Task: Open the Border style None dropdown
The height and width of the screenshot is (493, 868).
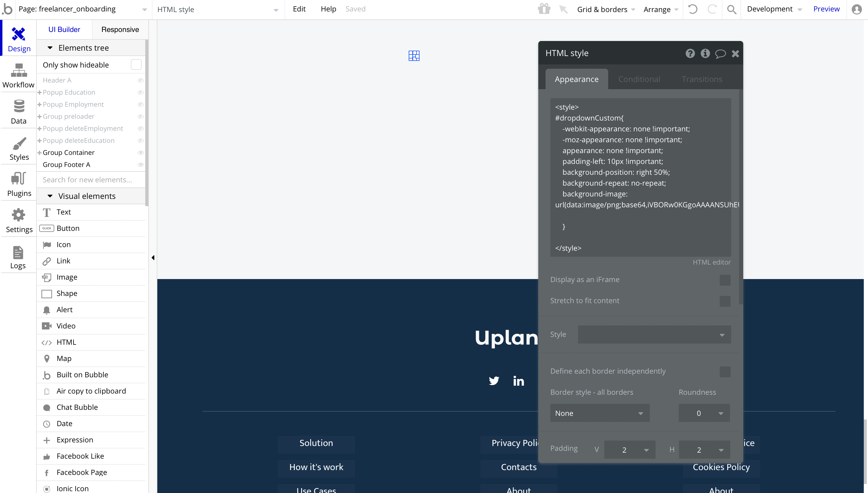Action: click(599, 413)
